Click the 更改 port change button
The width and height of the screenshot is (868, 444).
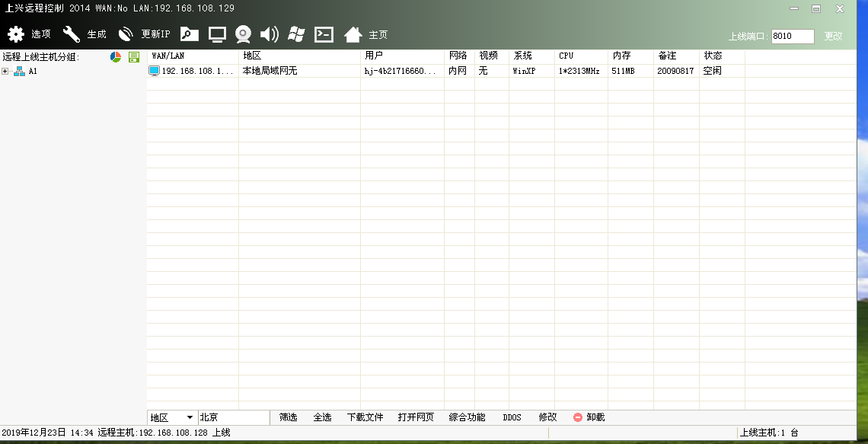tap(833, 36)
